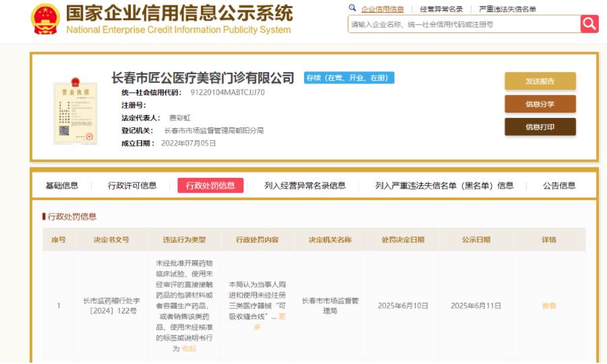Focus the enterprise name search input
The image size is (607, 364).
pyautogui.click(x=464, y=24)
